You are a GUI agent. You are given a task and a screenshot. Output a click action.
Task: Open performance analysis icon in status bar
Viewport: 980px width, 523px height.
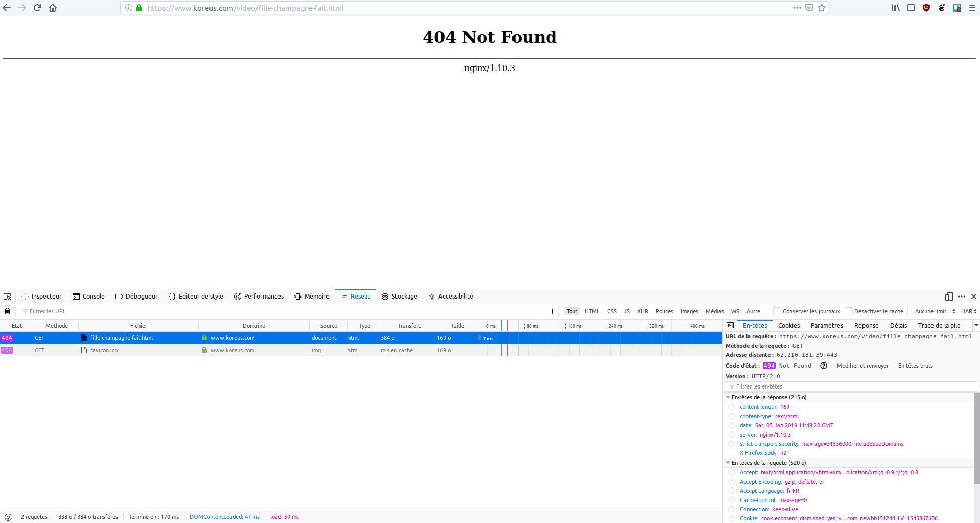coord(8,517)
